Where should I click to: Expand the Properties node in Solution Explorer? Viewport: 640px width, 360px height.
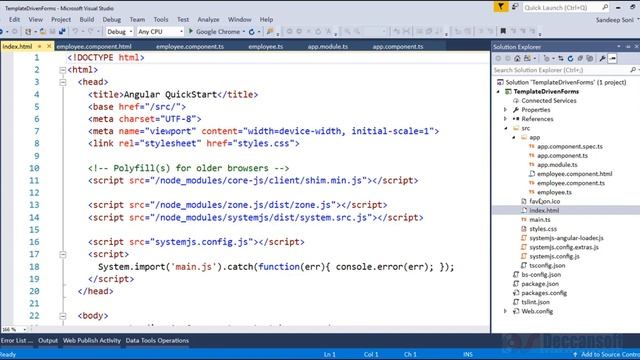point(505,110)
